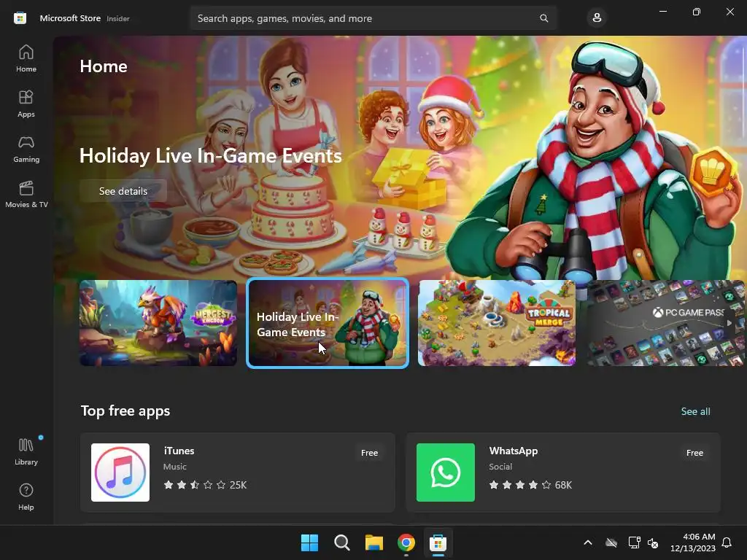Image resolution: width=747 pixels, height=560 pixels.
Task: Click the Top free apps heading
Action: (x=125, y=411)
